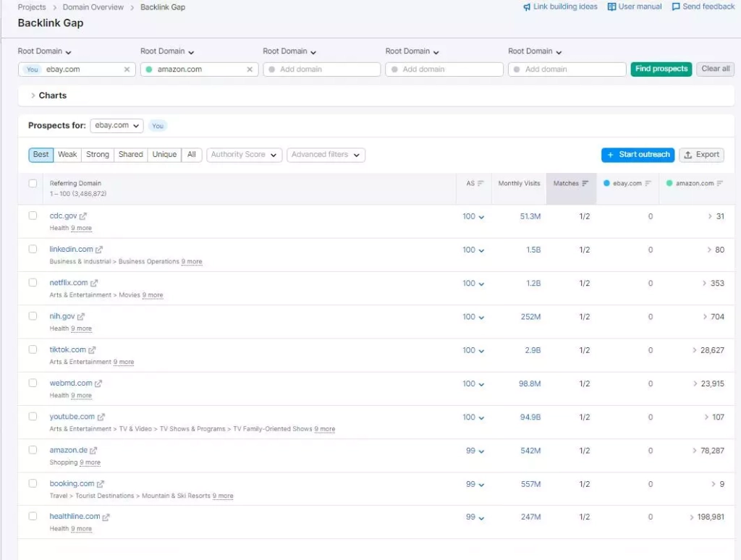The width and height of the screenshot is (741, 560).
Task: Select the Strong prospects tab
Action: point(98,155)
